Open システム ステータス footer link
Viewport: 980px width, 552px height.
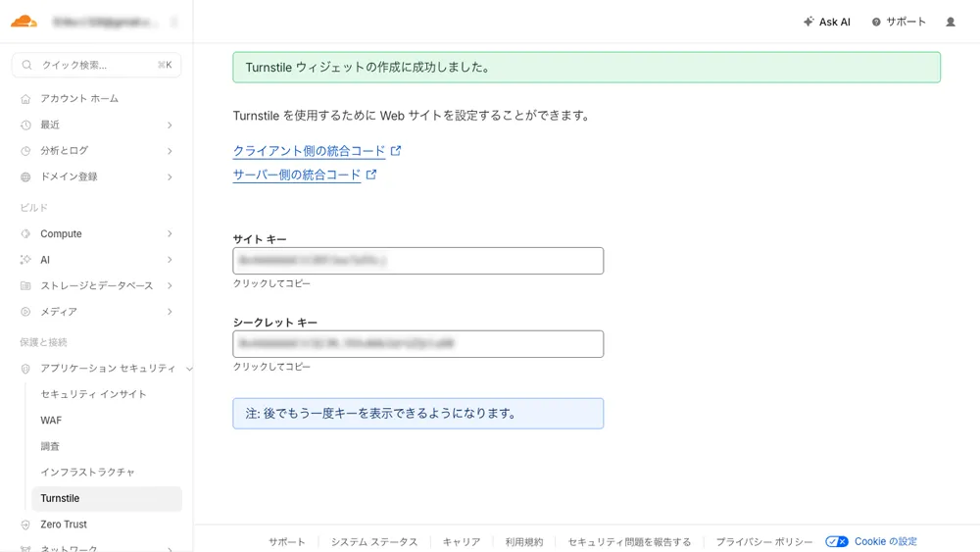click(374, 542)
